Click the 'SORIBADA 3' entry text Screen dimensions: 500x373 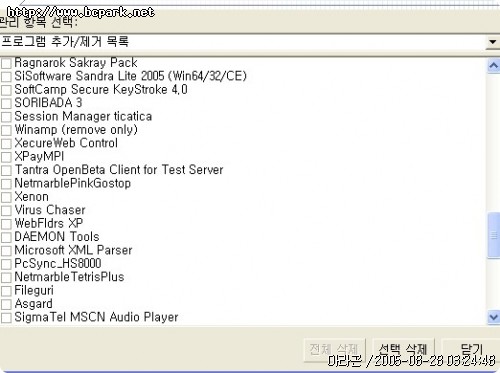pyautogui.click(x=48, y=103)
